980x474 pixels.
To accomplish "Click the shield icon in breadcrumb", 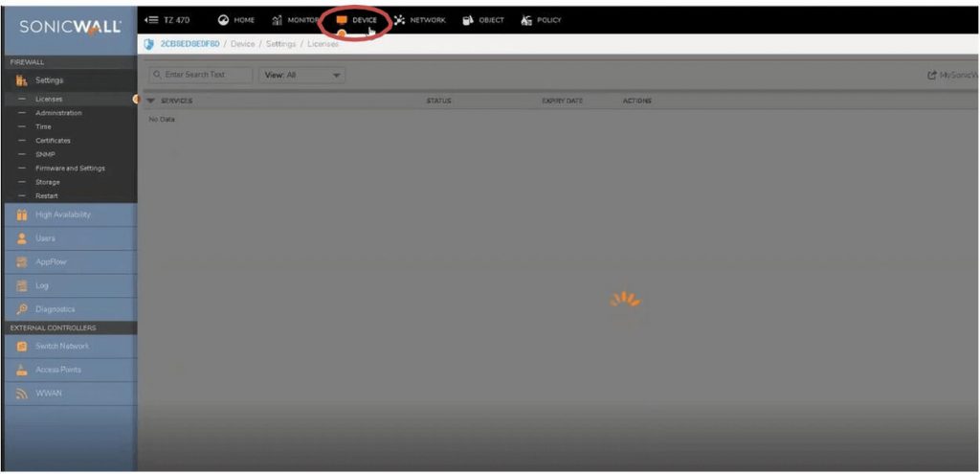I will point(148,44).
